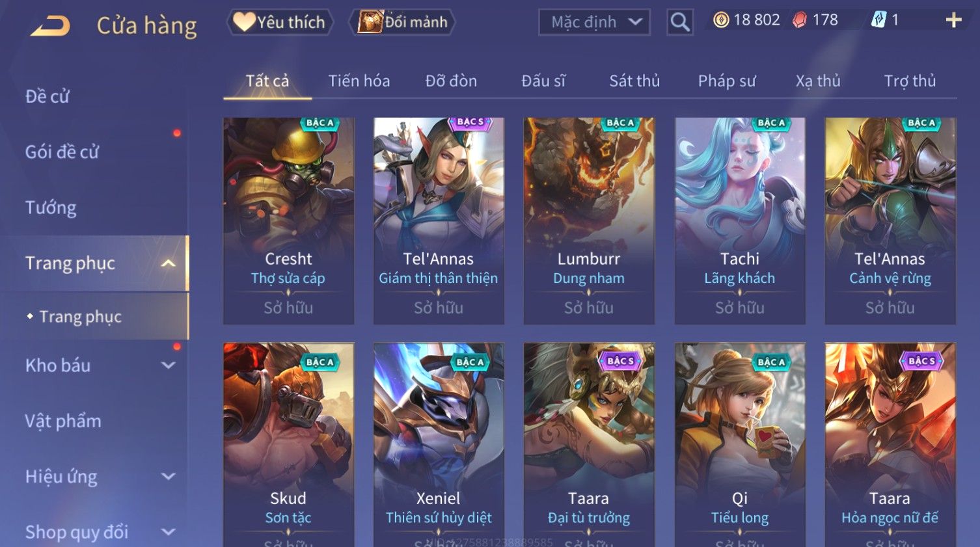The image size is (980, 547).
Task: Open Đổi mảnh fragment exchange chest
Action: pyautogui.click(x=402, y=22)
